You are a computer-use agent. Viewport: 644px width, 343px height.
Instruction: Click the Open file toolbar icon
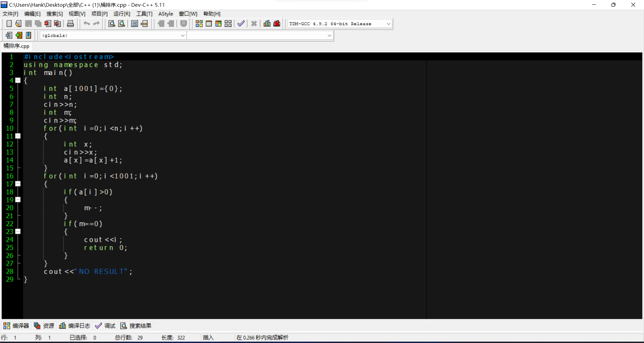coord(18,23)
